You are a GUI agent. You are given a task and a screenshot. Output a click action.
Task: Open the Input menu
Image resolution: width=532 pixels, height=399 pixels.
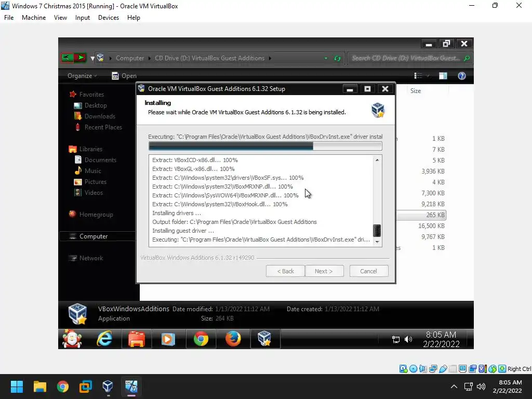click(x=83, y=18)
